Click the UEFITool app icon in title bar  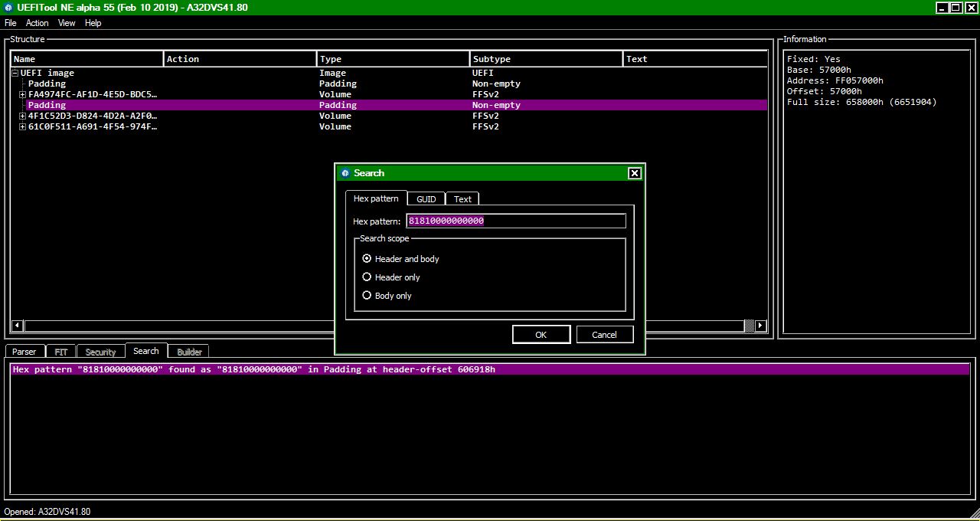coord(8,8)
